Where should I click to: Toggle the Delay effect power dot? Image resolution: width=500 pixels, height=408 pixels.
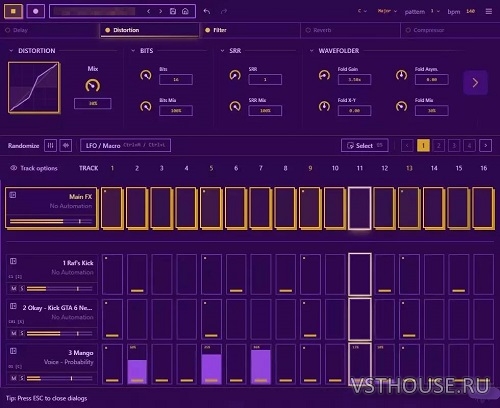pyautogui.click(x=8, y=30)
